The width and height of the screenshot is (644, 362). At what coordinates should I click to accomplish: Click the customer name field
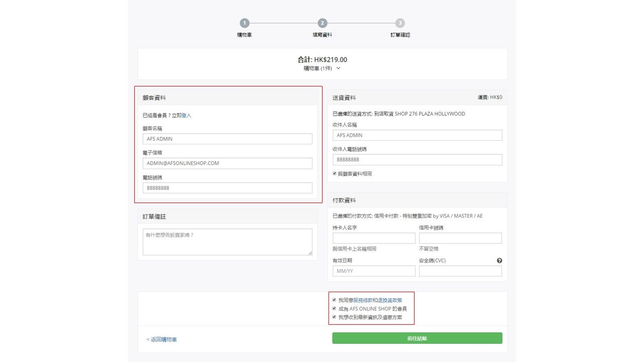point(227,139)
